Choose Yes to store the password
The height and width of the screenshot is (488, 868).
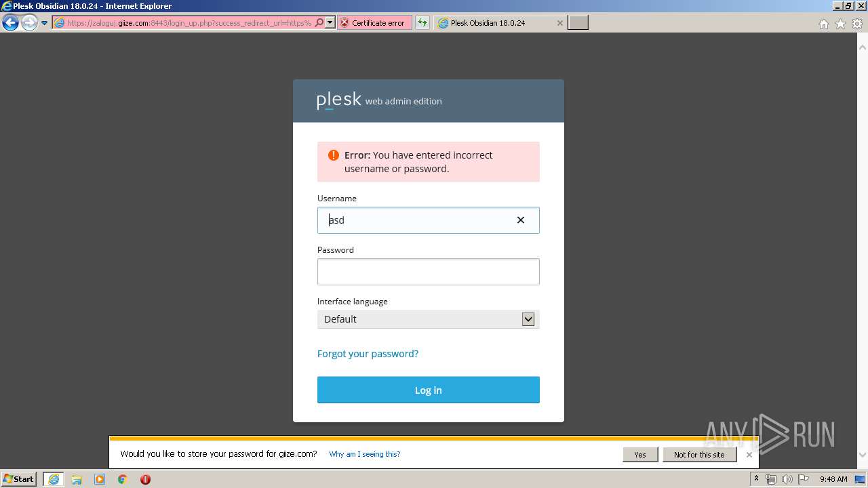point(640,455)
